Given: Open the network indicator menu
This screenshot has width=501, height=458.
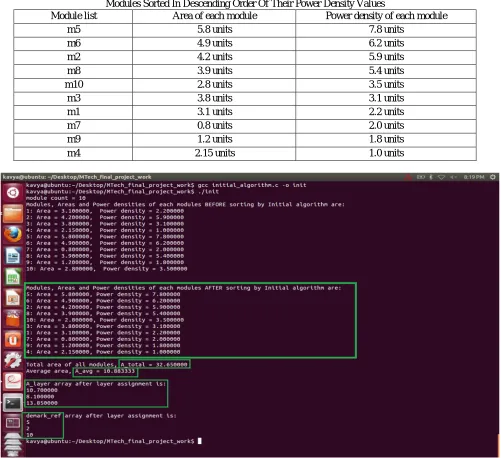Looking at the screenshot, I should click(441, 177).
